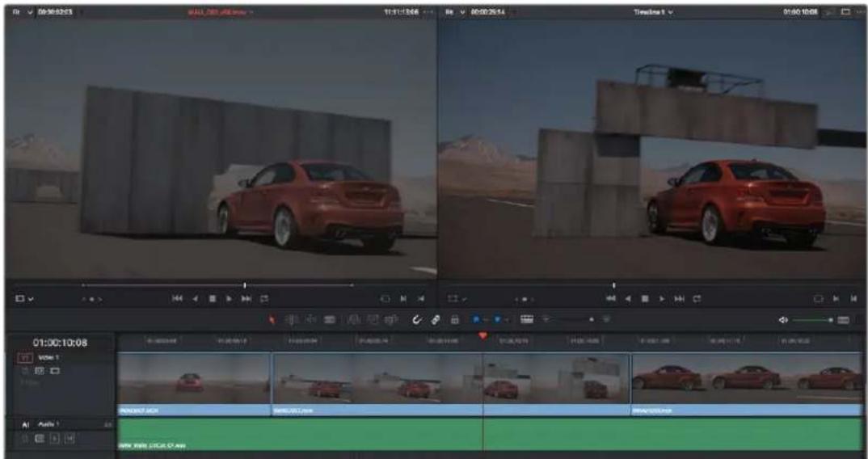The image size is (868, 459).
Task: Select the arrow Selection mode tool
Action: click(x=272, y=319)
